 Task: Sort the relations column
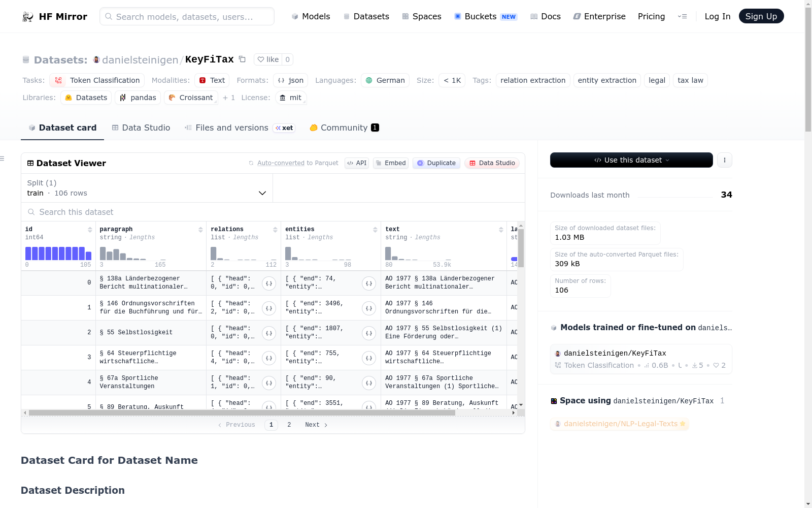[x=275, y=230]
